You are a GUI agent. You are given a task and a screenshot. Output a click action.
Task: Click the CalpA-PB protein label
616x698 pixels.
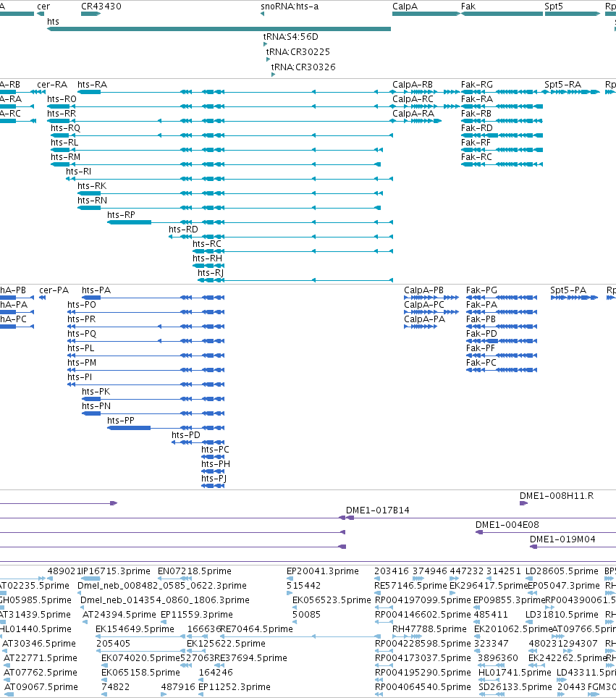click(423, 290)
